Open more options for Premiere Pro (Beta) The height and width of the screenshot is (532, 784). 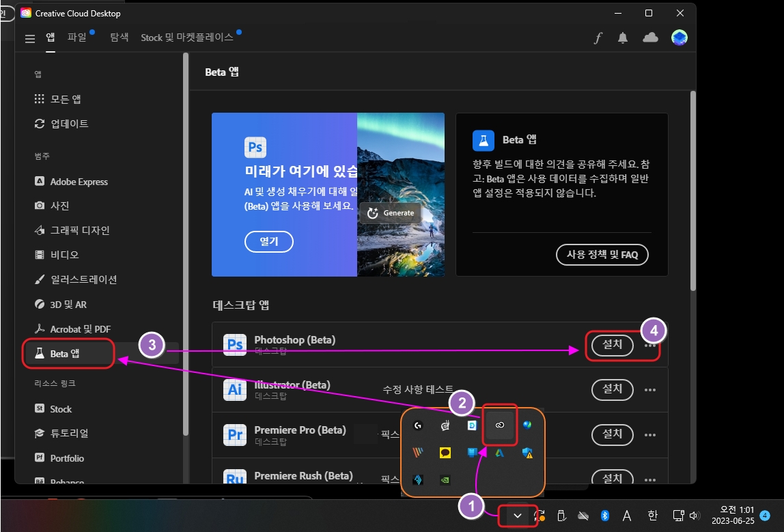(650, 435)
